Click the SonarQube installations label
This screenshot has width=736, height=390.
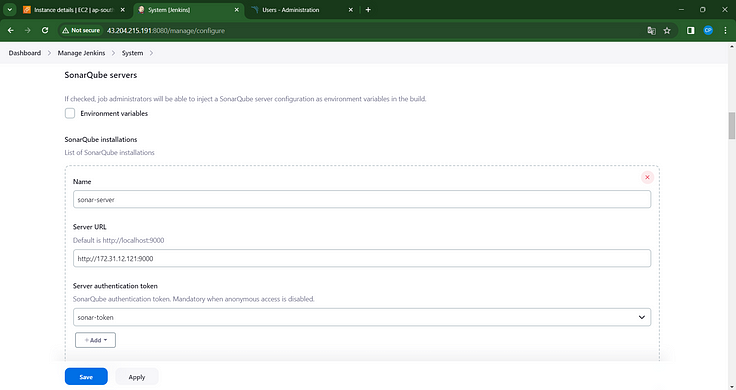pos(101,139)
